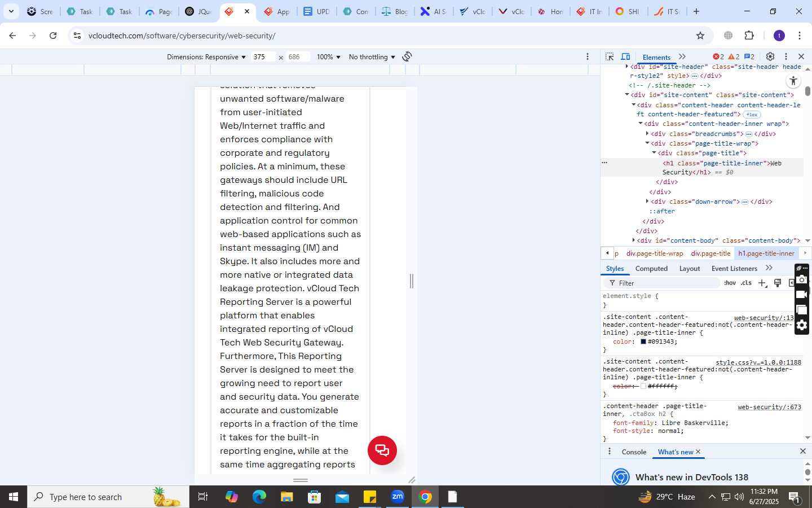Click the red errors count badge
This screenshot has width=812, height=508.
[x=718, y=56]
